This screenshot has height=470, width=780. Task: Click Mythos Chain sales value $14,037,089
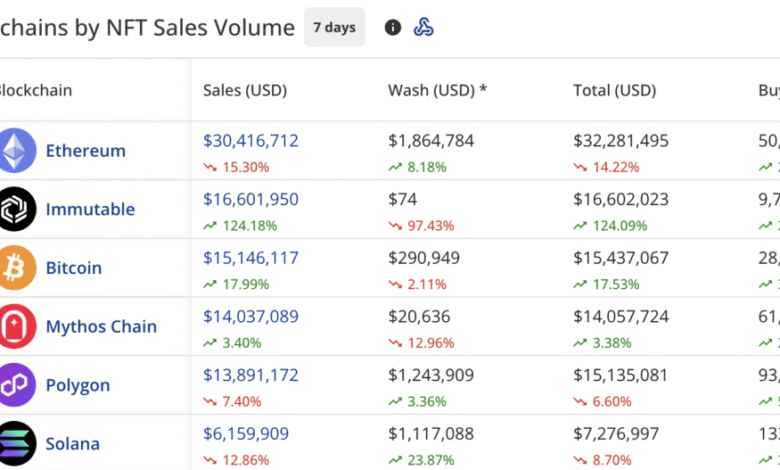click(251, 317)
